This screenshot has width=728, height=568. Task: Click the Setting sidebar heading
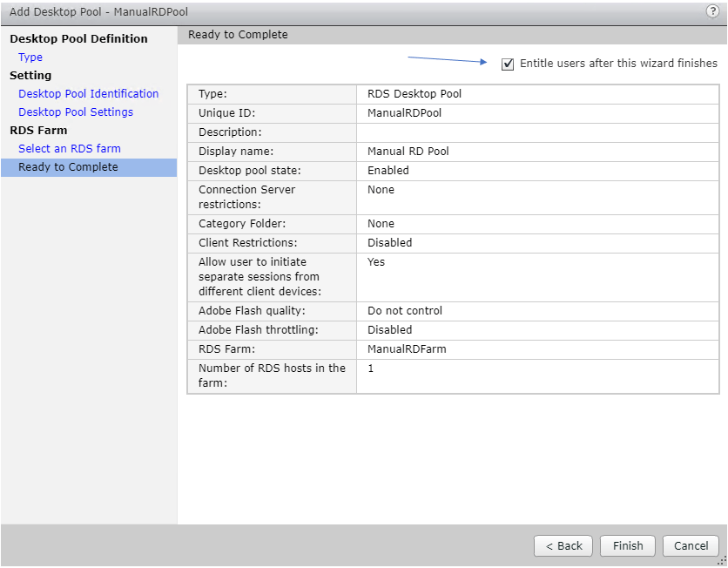[x=30, y=75]
